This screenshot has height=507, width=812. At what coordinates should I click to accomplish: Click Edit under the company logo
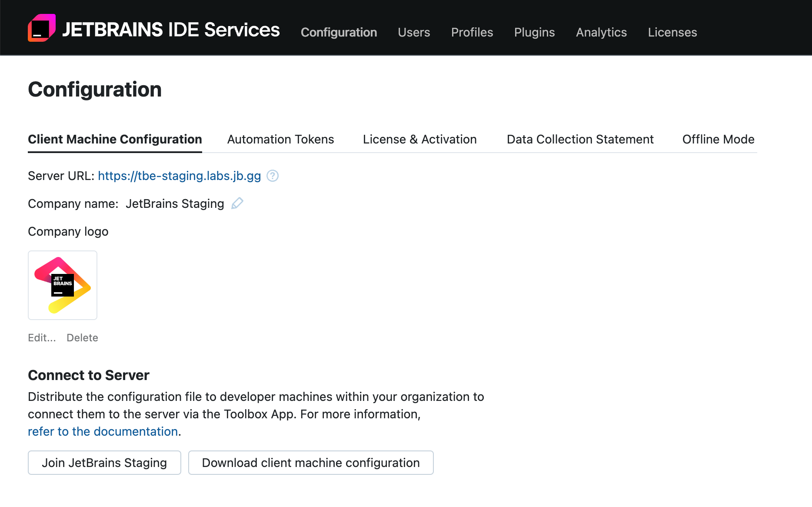click(42, 337)
